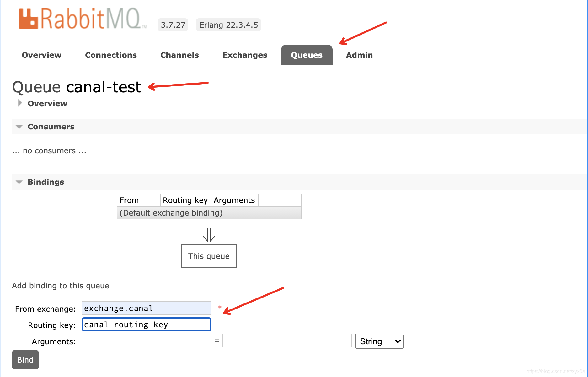
Task: Click the 3.7.27 version label
Action: [x=173, y=25]
